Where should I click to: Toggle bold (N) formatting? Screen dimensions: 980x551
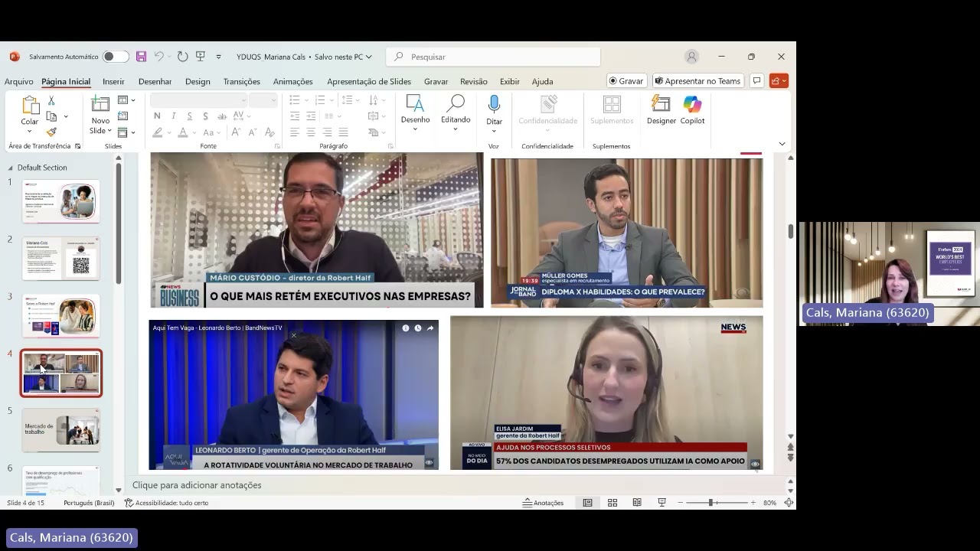pyautogui.click(x=157, y=116)
